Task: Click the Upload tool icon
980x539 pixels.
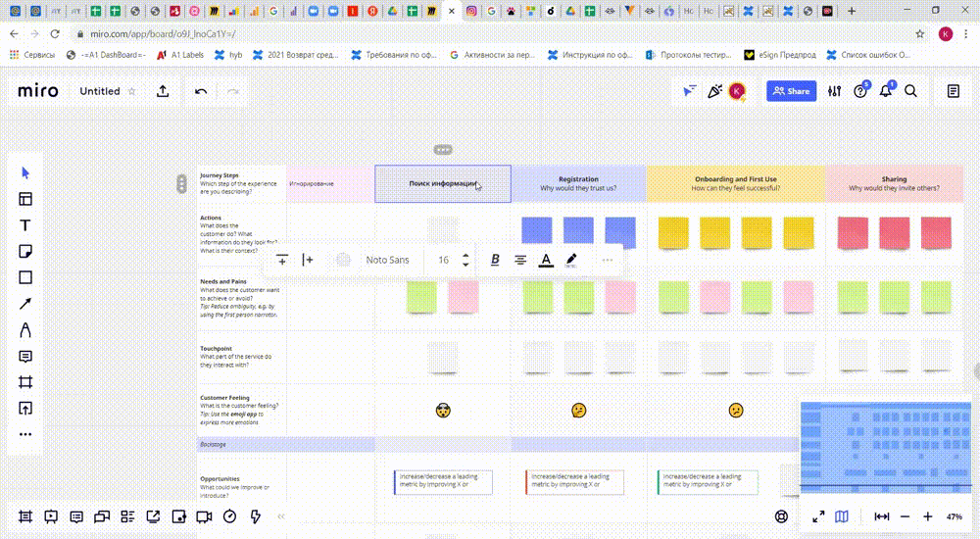Action: coord(26,408)
